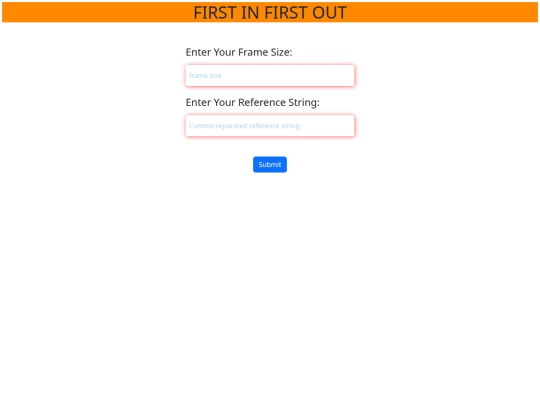The width and height of the screenshot is (540, 405).
Task: Click the empty white area below Submit
Action: pos(270,282)
